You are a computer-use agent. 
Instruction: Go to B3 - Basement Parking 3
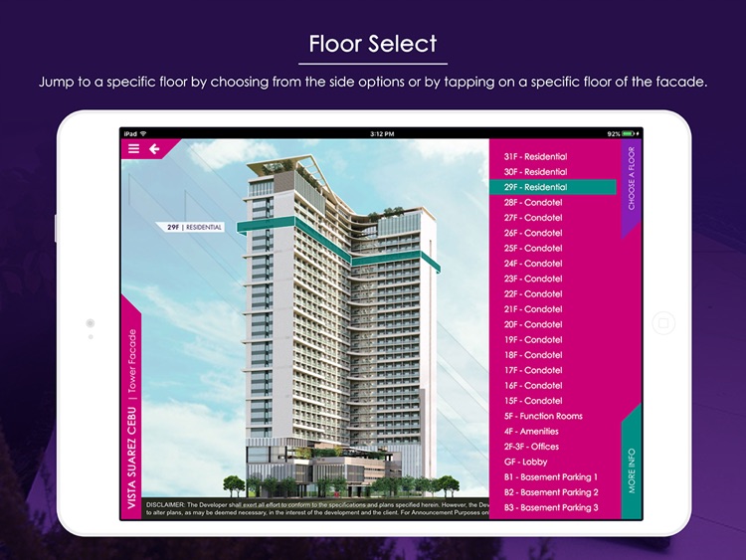coord(551,507)
